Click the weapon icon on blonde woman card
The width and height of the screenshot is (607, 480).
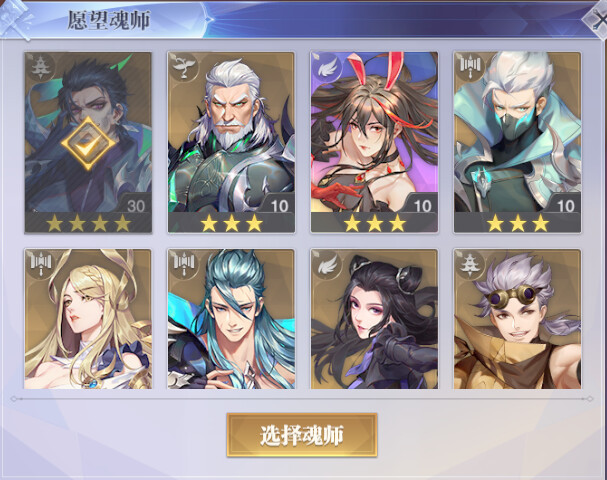point(40,264)
